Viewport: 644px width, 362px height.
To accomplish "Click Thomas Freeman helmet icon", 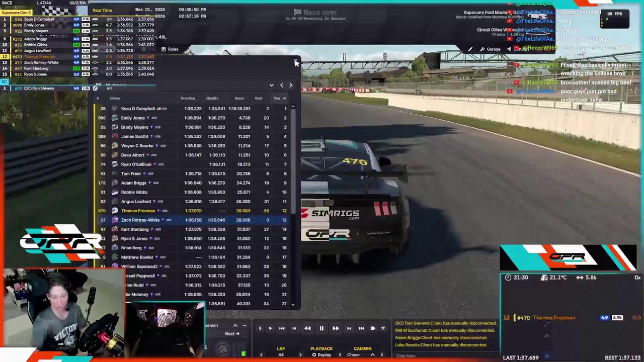I will point(115,211).
